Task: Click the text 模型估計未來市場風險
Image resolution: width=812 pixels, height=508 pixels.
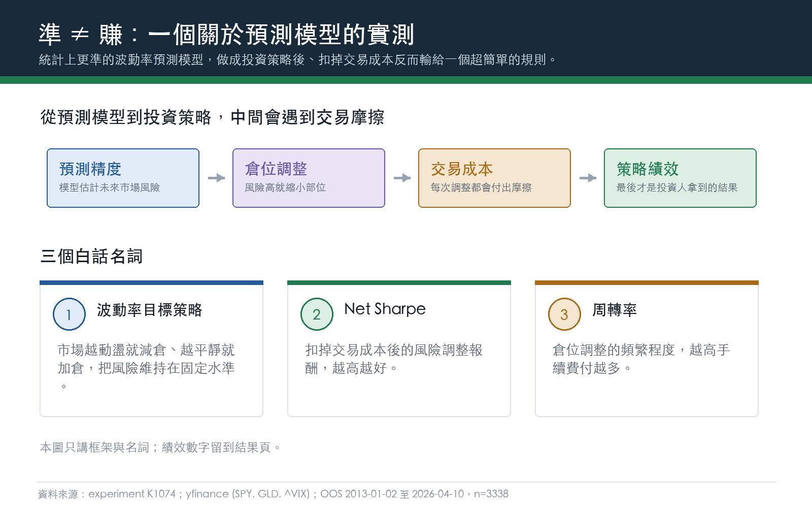Action: (x=110, y=187)
